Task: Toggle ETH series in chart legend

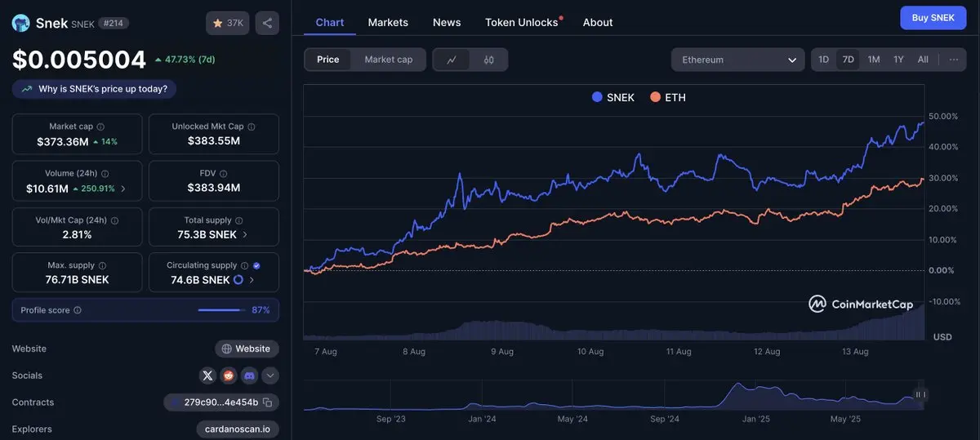Action: point(668,97)
